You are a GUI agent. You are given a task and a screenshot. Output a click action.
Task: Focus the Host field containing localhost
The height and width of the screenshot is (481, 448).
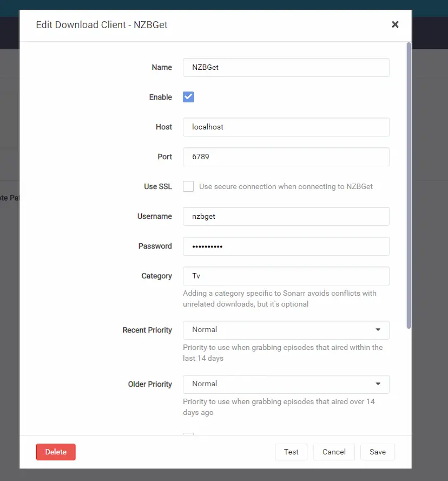coord(286,127)
